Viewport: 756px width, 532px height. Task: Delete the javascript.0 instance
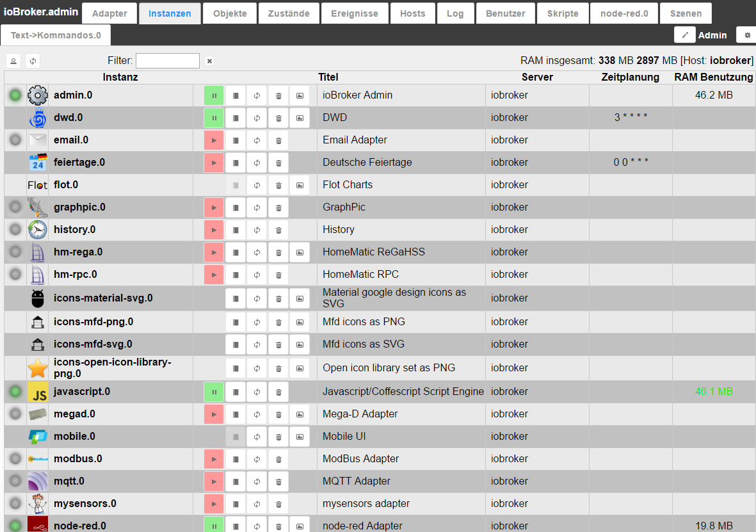(278, 392)
